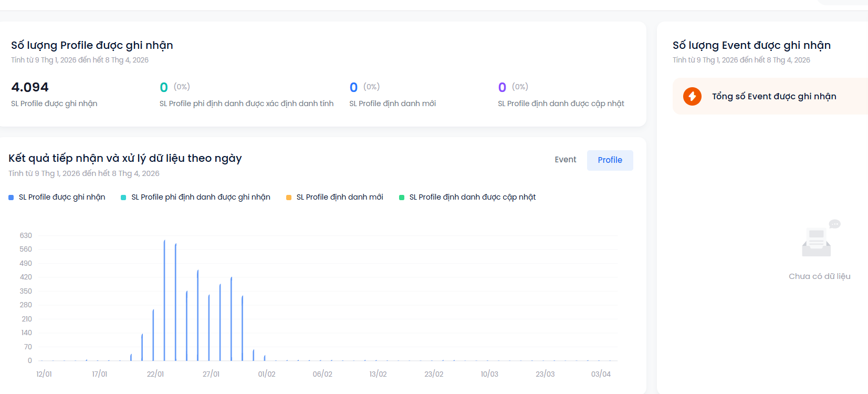
Task: Click the blue legend square marker
Action: click(11, 198)
